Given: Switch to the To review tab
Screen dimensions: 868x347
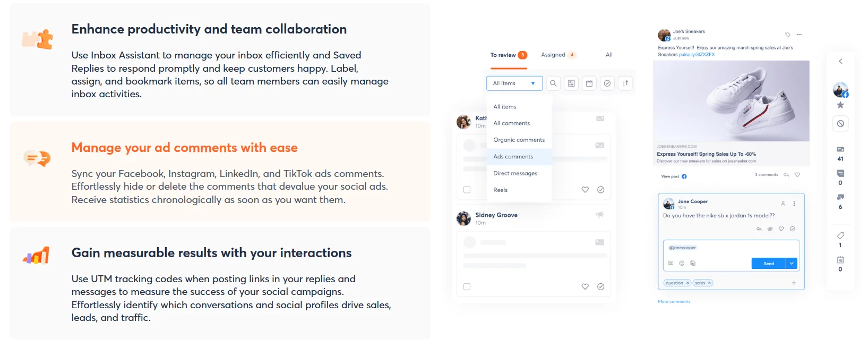Looking at the screenshot, I should [x=508, y=55].
